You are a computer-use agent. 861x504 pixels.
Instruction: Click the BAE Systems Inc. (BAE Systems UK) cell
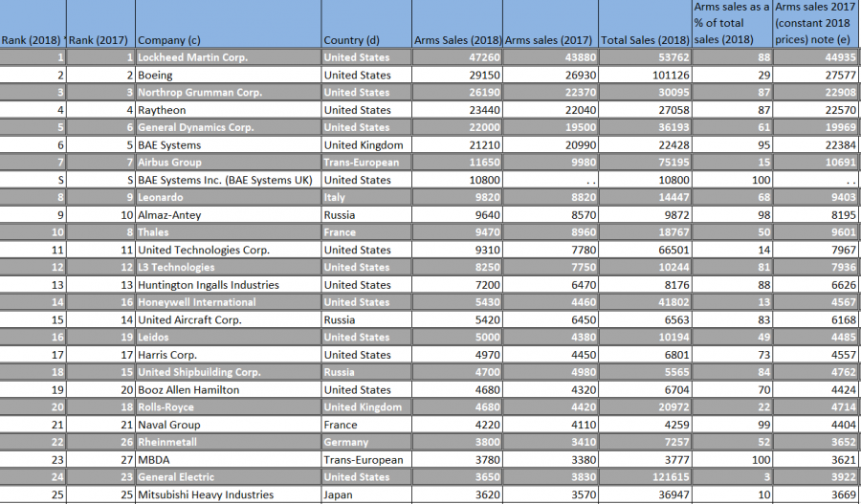[229, 180]
